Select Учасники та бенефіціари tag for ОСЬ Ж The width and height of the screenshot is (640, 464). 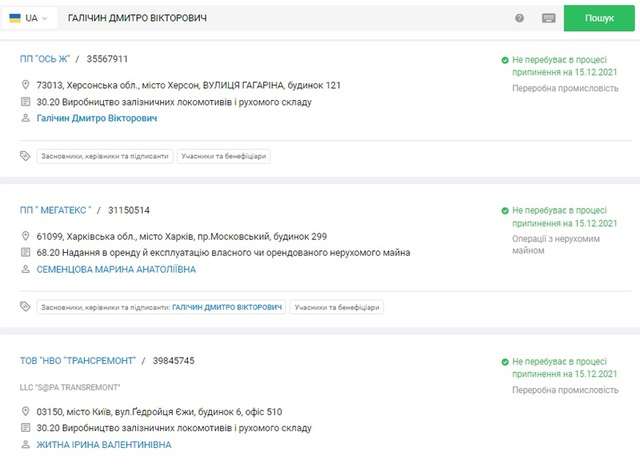pyautogui.click(x=225, y=156)
